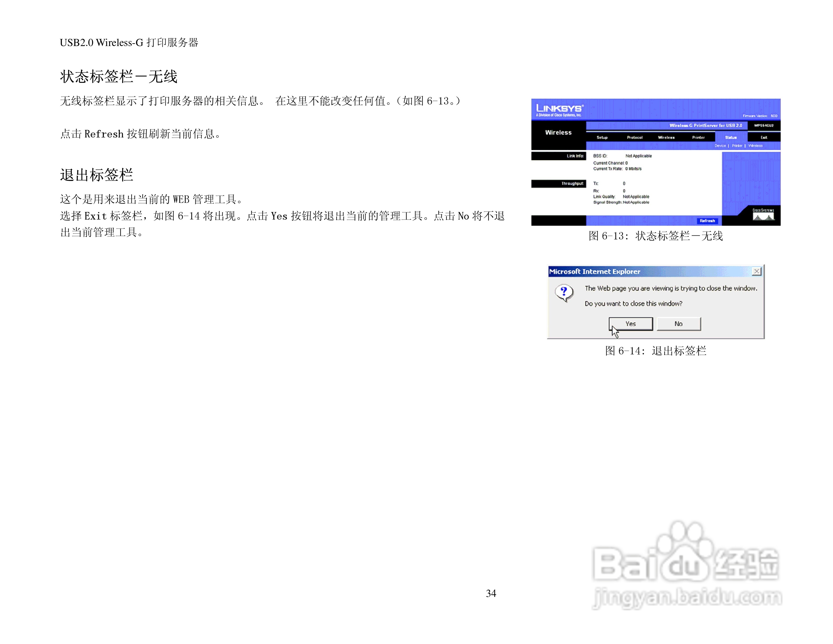Switch to the Wireless tab

point(666,137)
